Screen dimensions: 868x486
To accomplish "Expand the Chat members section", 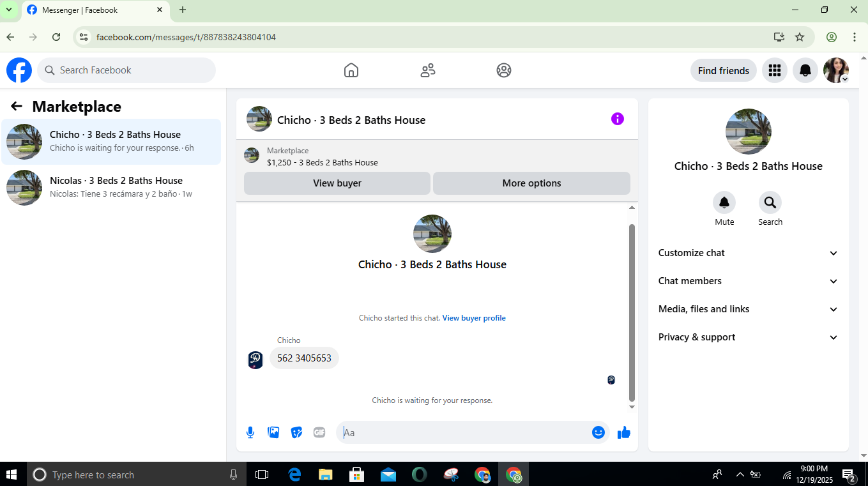I will (x=749, y=281).
